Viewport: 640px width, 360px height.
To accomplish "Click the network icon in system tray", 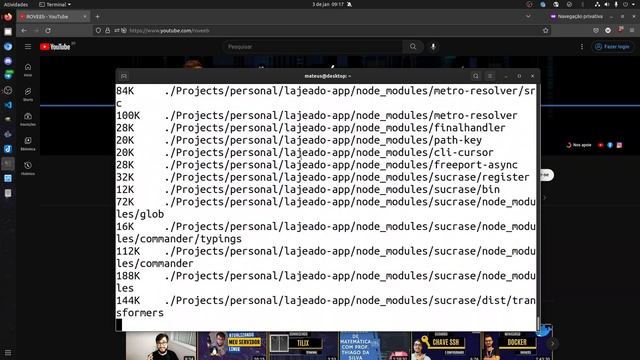I will [x=597, y=4].
